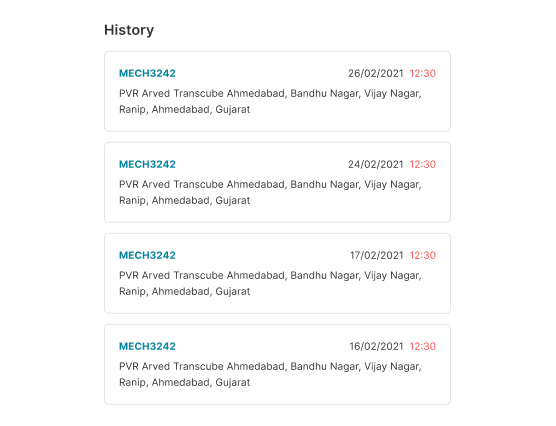Click the address text in the 16/02/2021 card
The image size is (556, 426).
coord(270,374)
